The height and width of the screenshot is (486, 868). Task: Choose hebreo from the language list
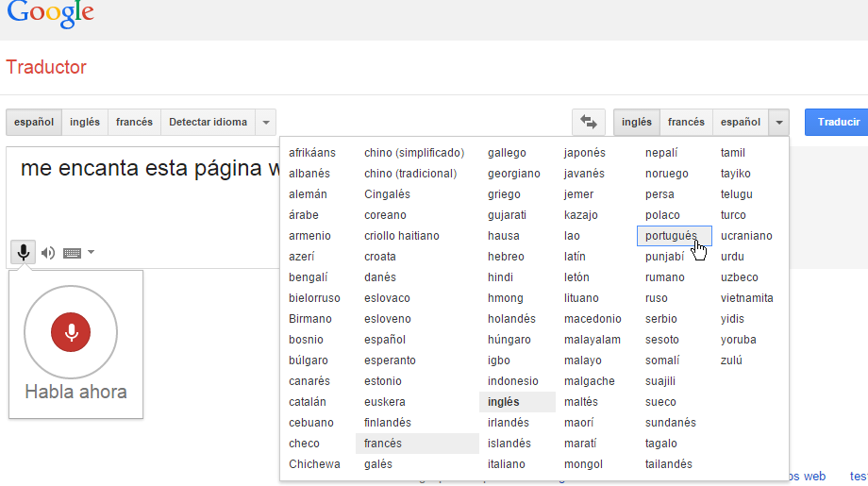(x=506, y=257)
